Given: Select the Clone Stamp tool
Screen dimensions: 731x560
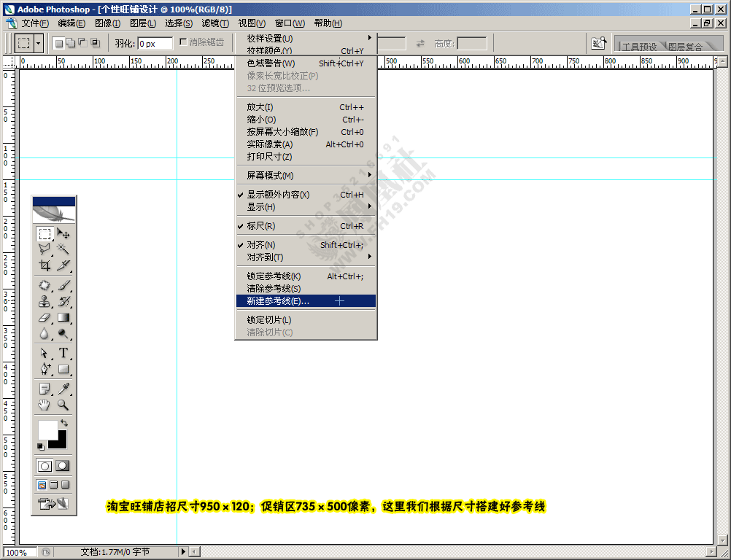Looking at the screenshot, I should (x=45, y=301).
